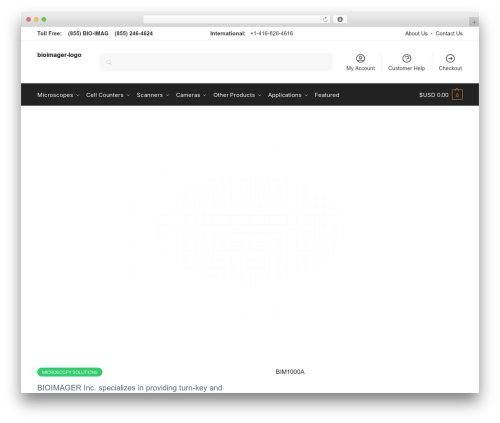This screenshot has width=500, height=423.
Task: Click the international number +1-416-826-4616
Action: point(272,33)
